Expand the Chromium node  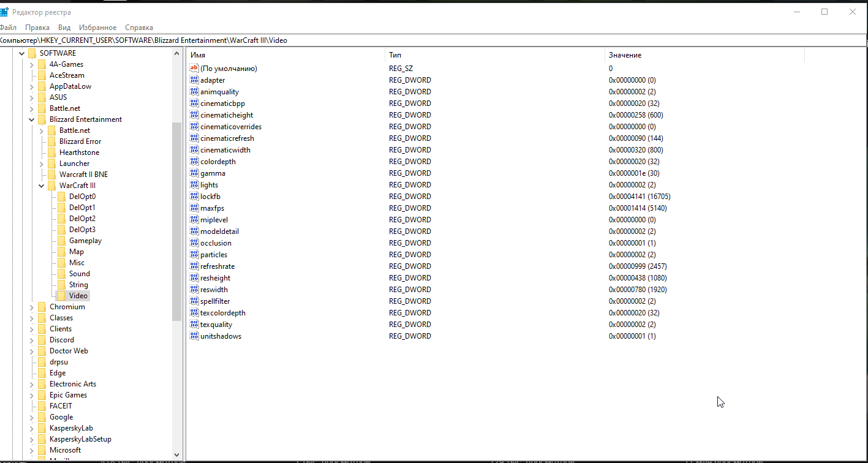32,307
